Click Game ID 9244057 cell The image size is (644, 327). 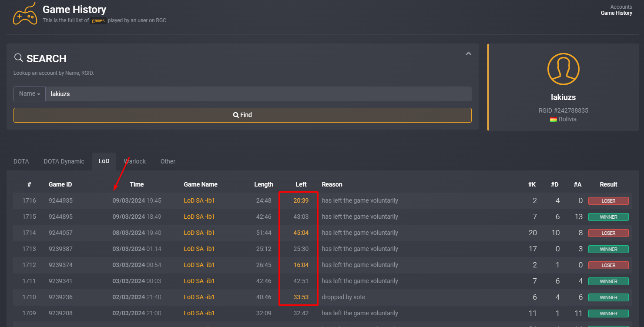tap(60, 233)
